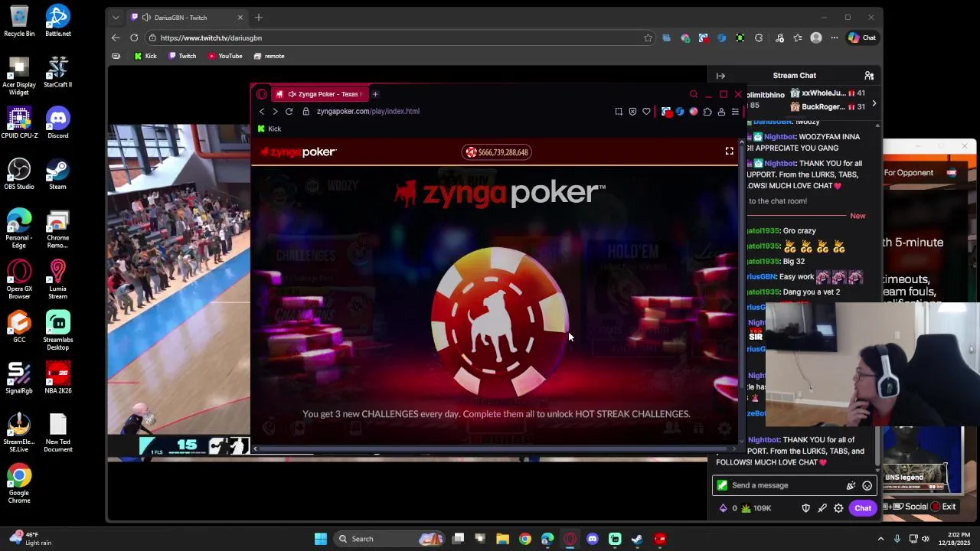This screenshot has width=980, height=551.
Task: Open Steam from taskbar
Action: click(x=637, y=539)
